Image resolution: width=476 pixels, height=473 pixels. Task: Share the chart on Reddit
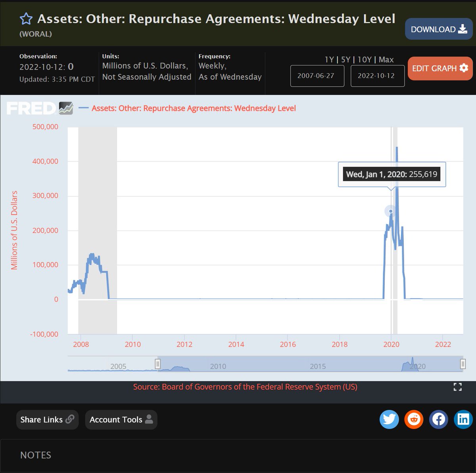414,419
